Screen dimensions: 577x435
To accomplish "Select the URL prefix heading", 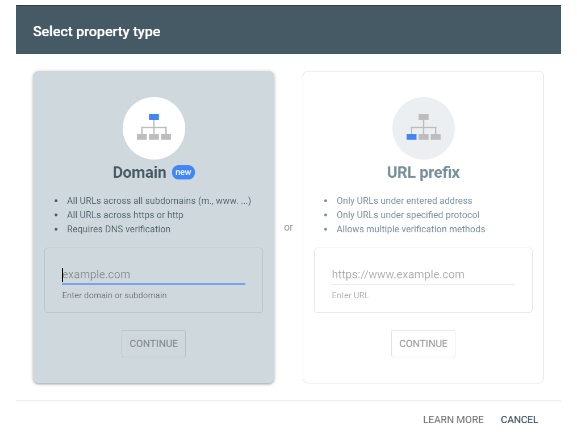I will (423, 172).
